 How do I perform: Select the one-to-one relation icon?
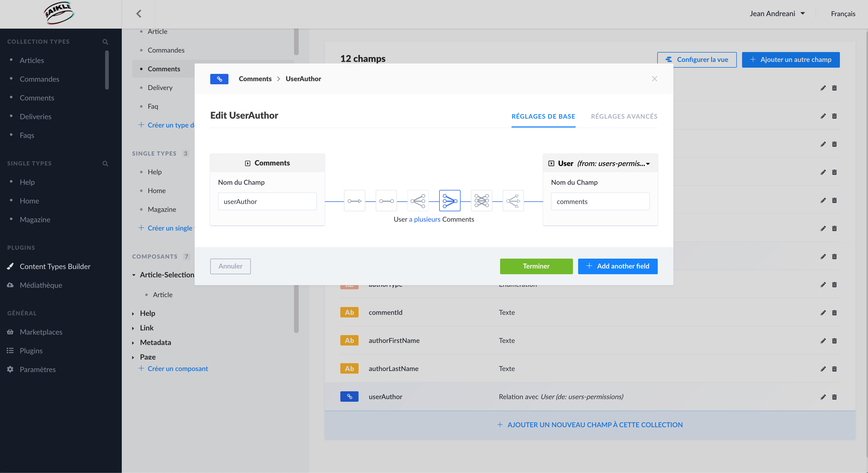386,201
